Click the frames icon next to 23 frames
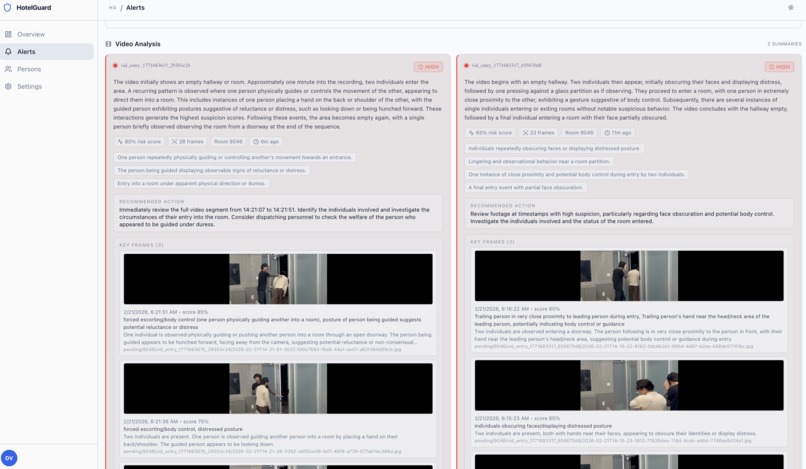Image resolution: width=806 pixels, height=469 pixels. 525,133
